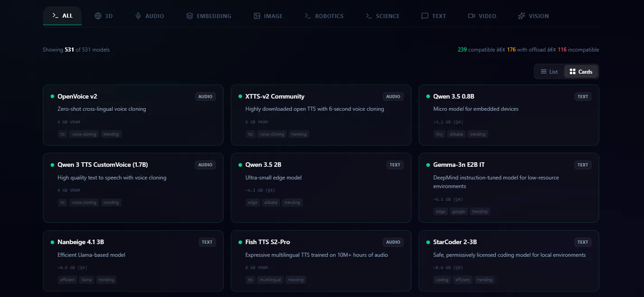The width and height of the screenshot is (644, 297).
Task: Click TEXT badge on Nanbeige 4.1 3B
Action: click(x=207, y=242)
